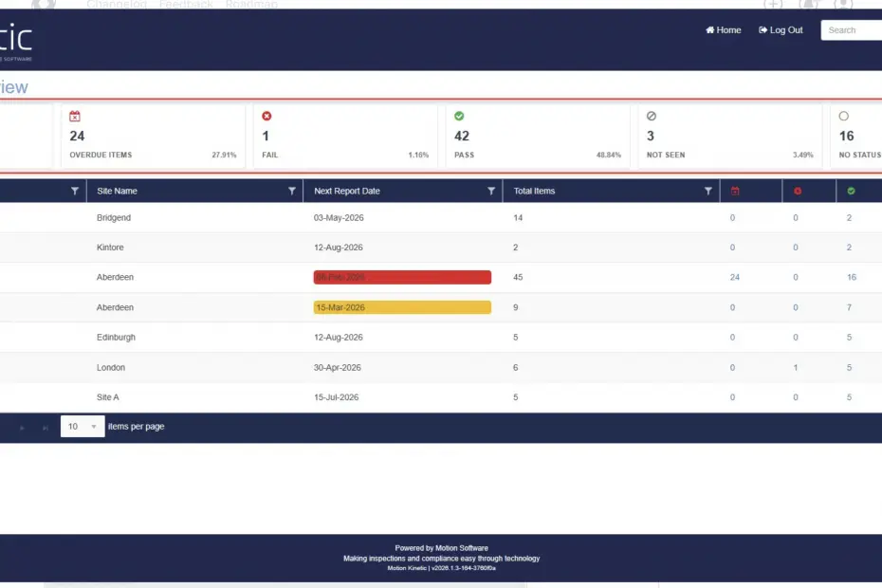Click the Not Seen summary card
Screen dimensions: 882x588
pos(728,137)
